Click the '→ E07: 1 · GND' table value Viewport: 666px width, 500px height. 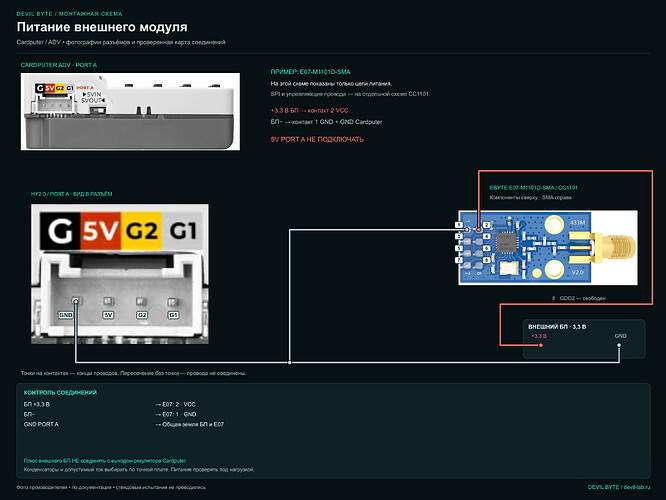coord(176,414)
